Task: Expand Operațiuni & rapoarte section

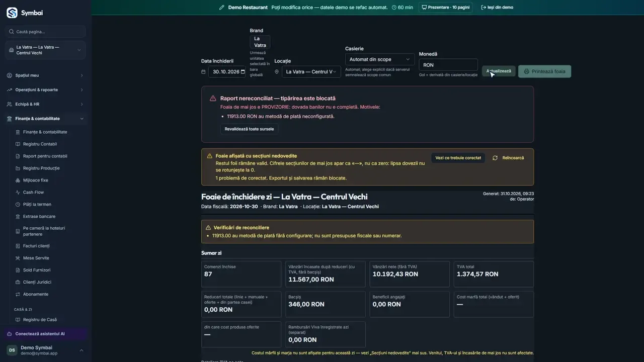Action: tap(45, 90)
